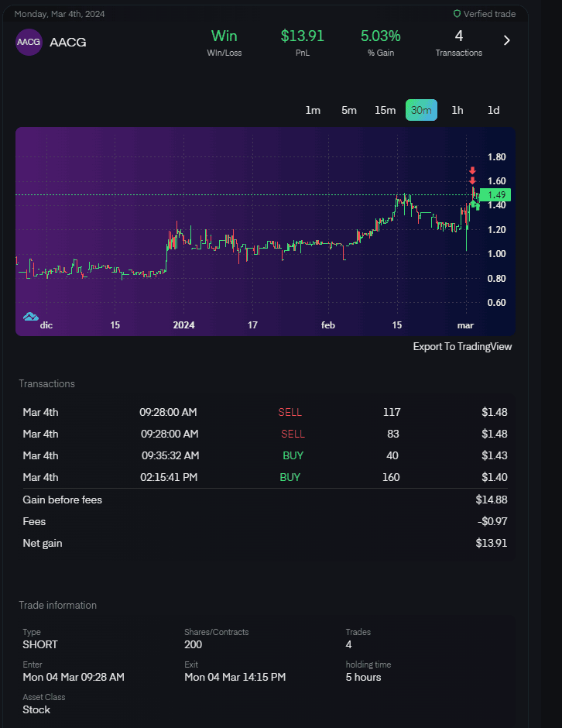Viewport: 562px width, 728px height.
Task: Click the Verified trade shield icon
Action: [x=457, y=14]
